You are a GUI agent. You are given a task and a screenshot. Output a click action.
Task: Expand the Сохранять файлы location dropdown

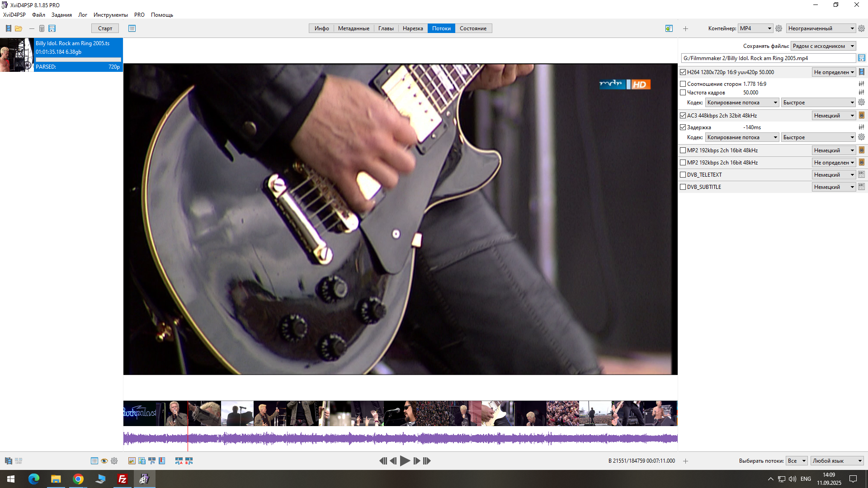pos(823,46)
